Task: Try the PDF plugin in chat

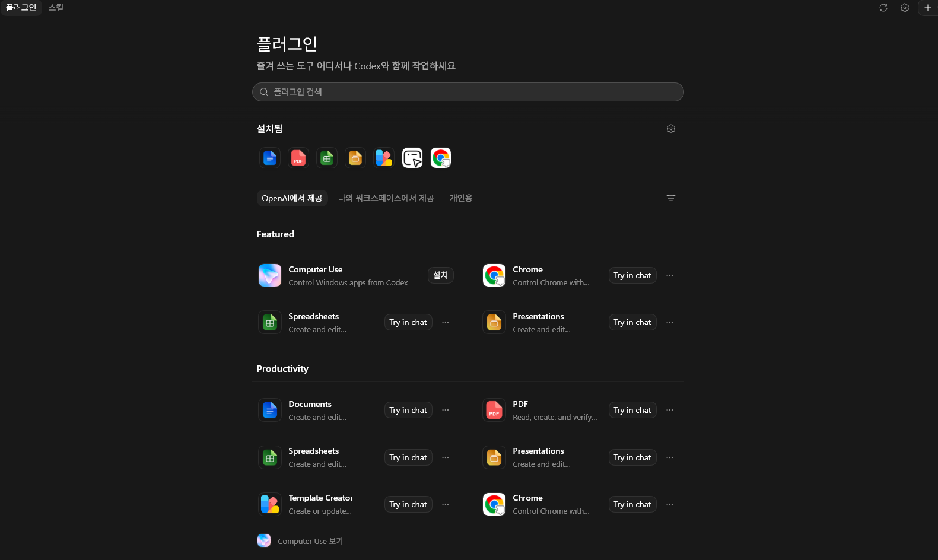Action: click(x=632, y=410)
